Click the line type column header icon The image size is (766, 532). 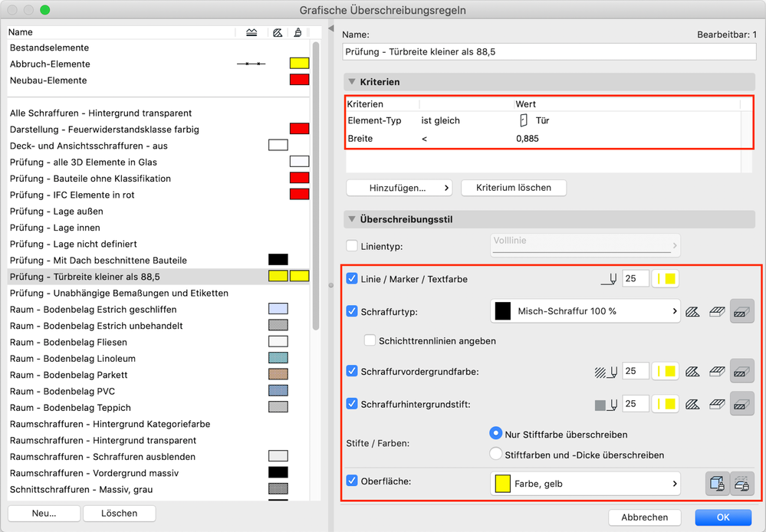[x=251, y=33]
